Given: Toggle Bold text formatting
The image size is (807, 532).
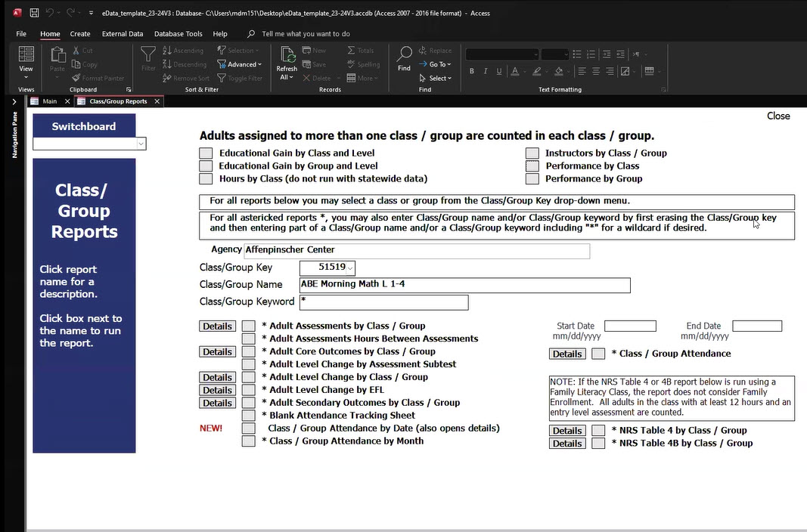Looking at the screenshot, I should (471, 71).
